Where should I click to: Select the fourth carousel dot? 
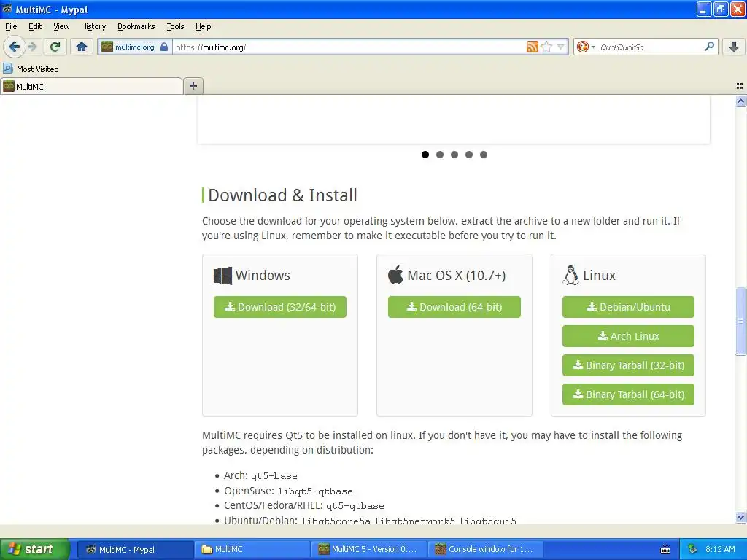click(x=469, y=155)
